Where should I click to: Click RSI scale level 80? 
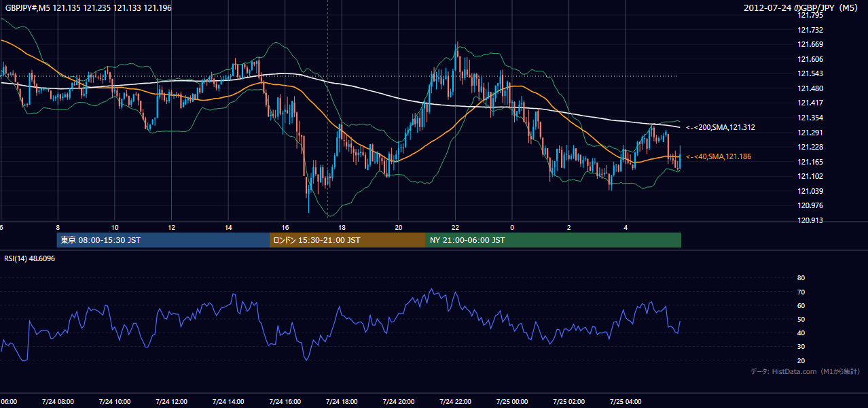tap(801, 278)
